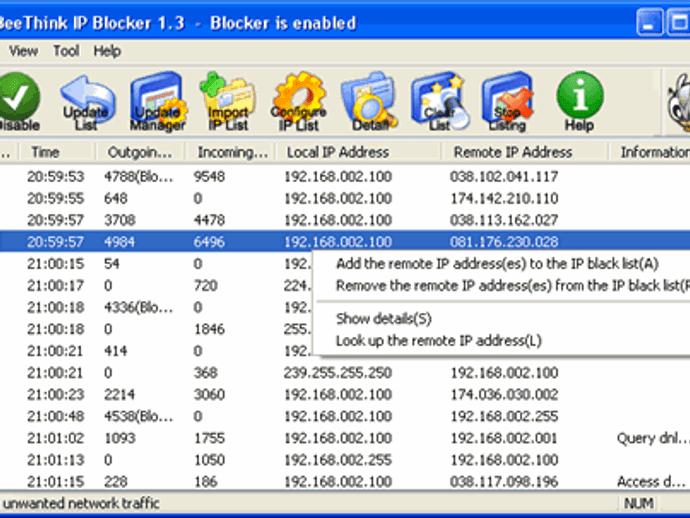This screenshot has width=690, height=518.
Task: Click the Stop Listing toolbar icon
Action: [508, 102]
